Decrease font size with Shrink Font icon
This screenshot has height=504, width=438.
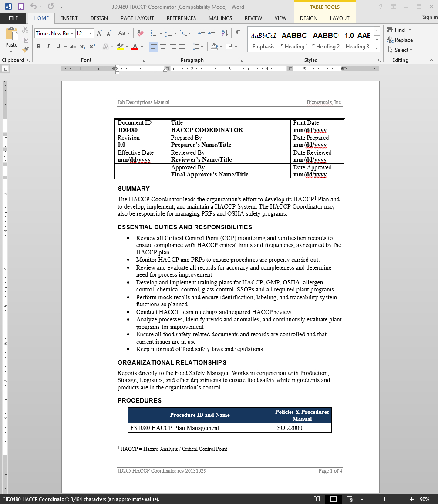click(x=109, y=34)
